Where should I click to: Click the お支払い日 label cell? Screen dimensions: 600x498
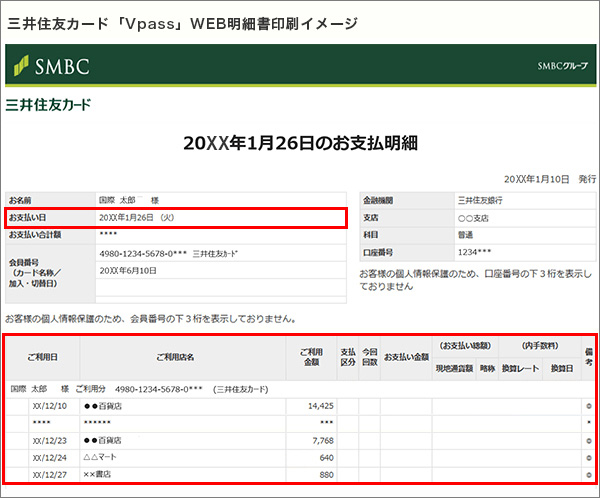coord(51,217)
